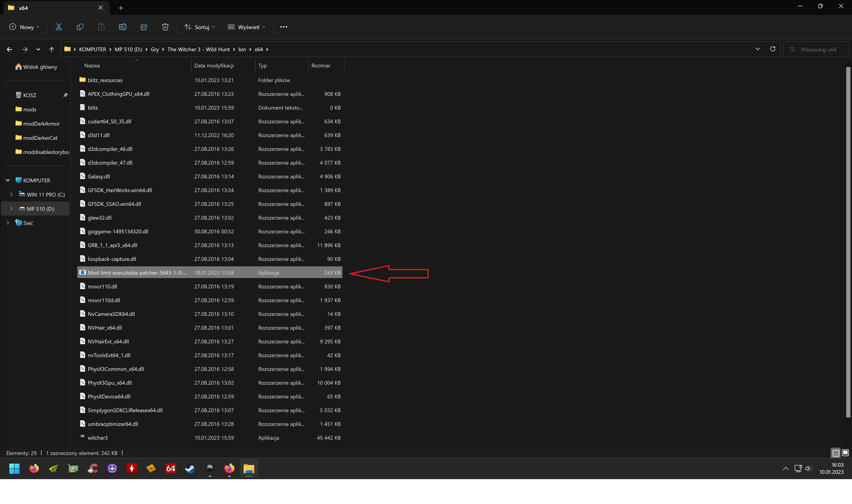Sort by Data modyfikacji column header

[214, 65]
